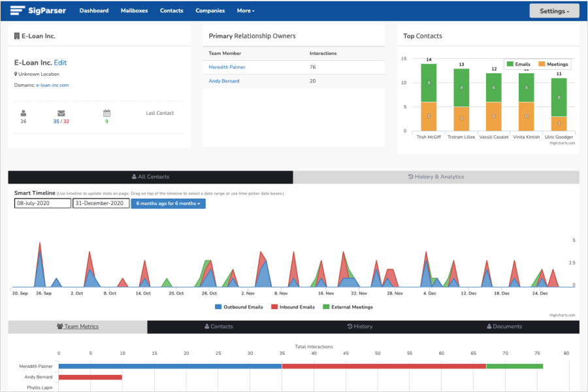The width and height of the screenshot is (588, 392).
Task: Open Andy Bernard's team member link
Action: (x=224, y=81)
